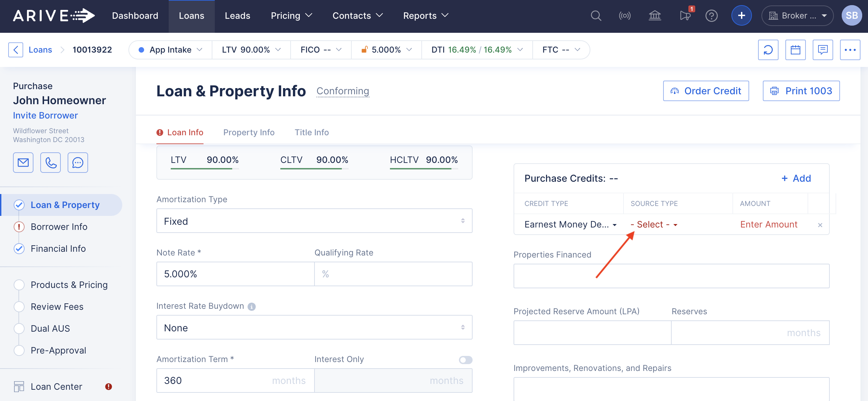Image resolution: width=868 pixels, height=401 pixels.
Task: Remove the Earnest Money credit row
Action: point(820,225)
